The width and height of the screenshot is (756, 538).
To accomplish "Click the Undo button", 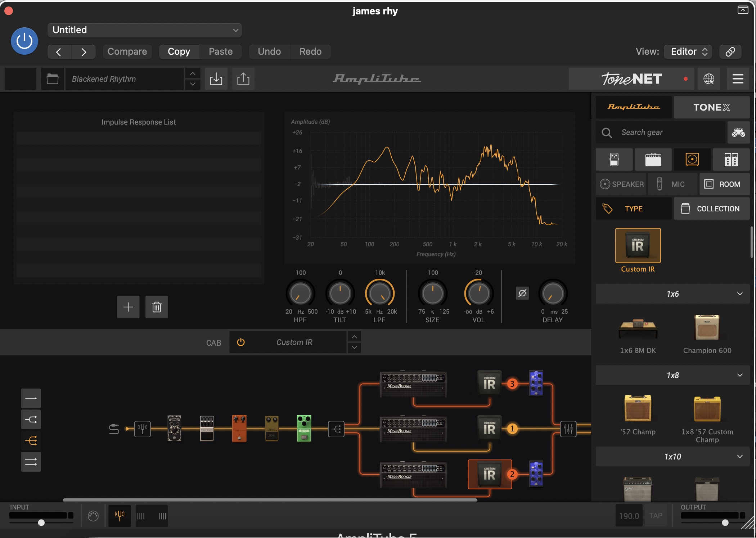I will click(269, 52).
